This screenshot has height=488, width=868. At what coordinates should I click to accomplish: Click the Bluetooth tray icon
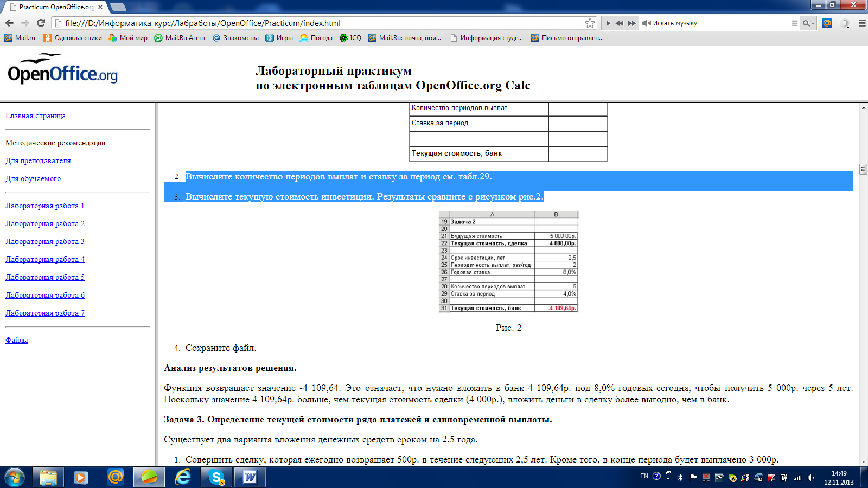(x=680, y=478)
